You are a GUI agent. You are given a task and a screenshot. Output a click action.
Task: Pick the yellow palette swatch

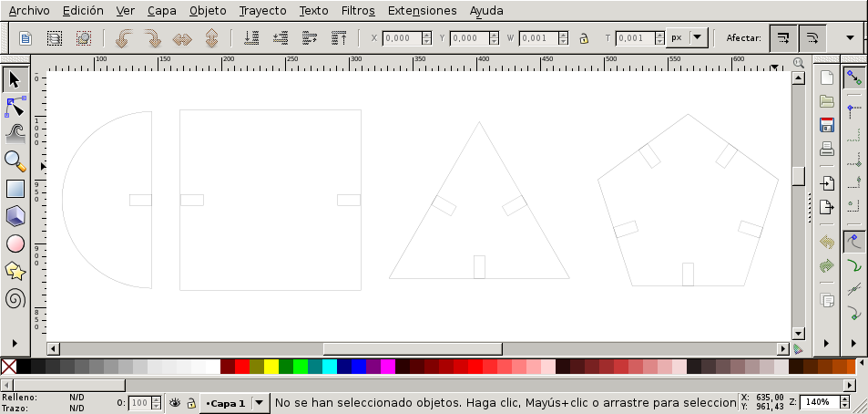coord(271,367)
